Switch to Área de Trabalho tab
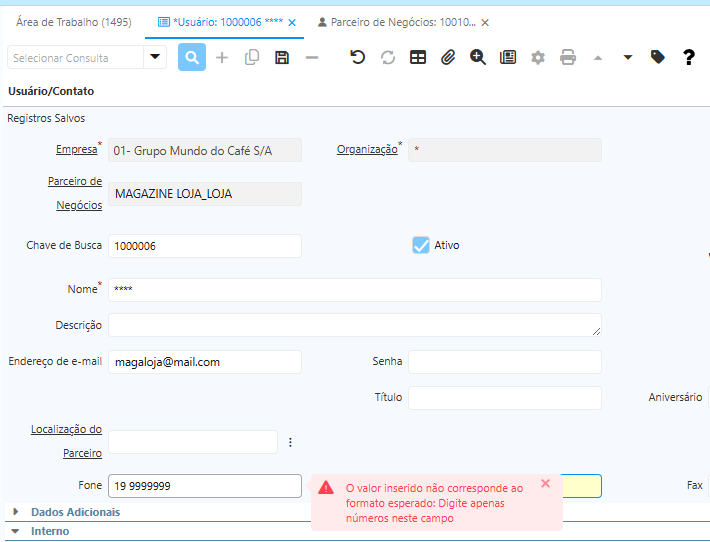This screenshot has width=710, height=542. pos(74,21)
